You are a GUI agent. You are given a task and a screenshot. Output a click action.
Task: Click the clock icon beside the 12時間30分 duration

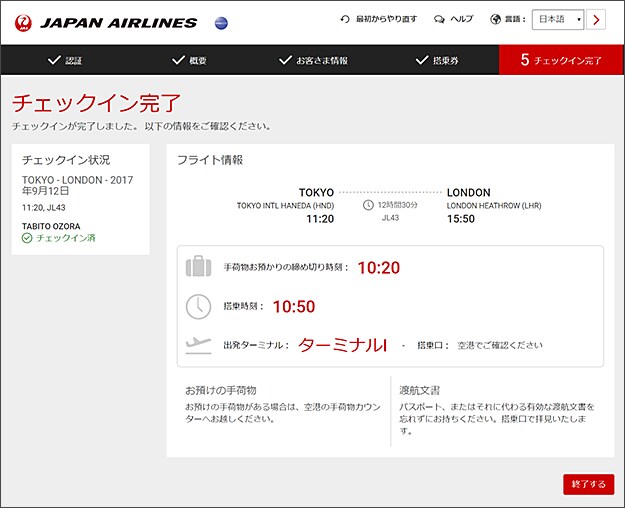368,205
